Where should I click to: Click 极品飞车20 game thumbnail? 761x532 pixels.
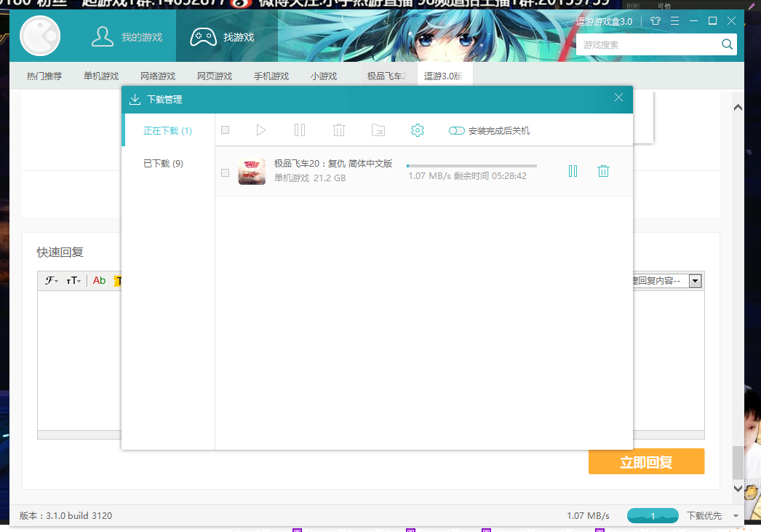[252, 171]
